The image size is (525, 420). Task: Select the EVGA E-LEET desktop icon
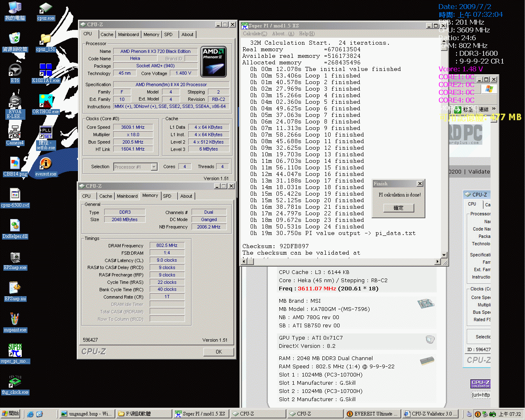click(15, 107)
